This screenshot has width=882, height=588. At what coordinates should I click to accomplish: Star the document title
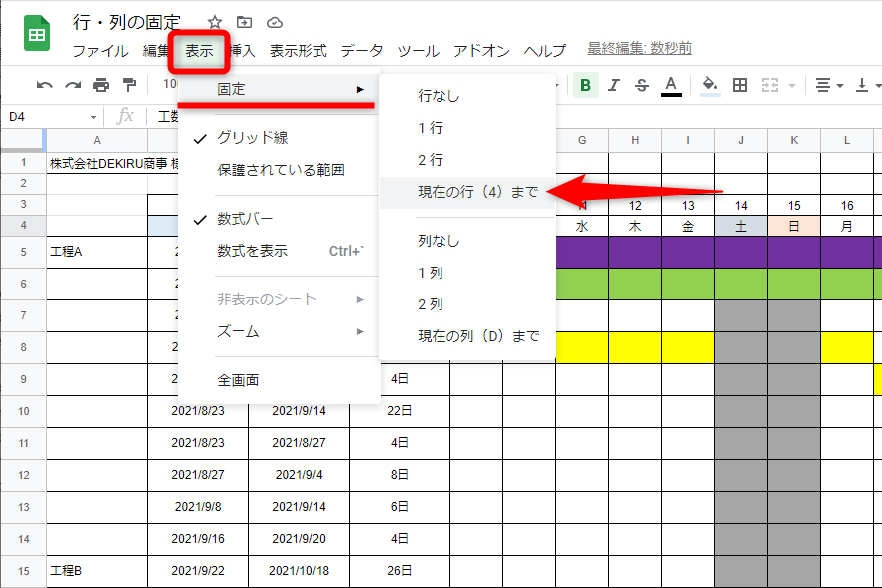pos(215,22)
